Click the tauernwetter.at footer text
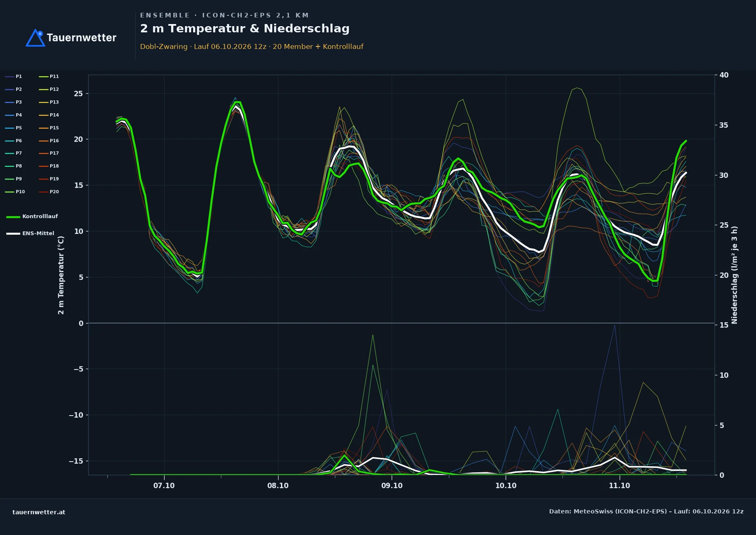 (x=39, y=512)
